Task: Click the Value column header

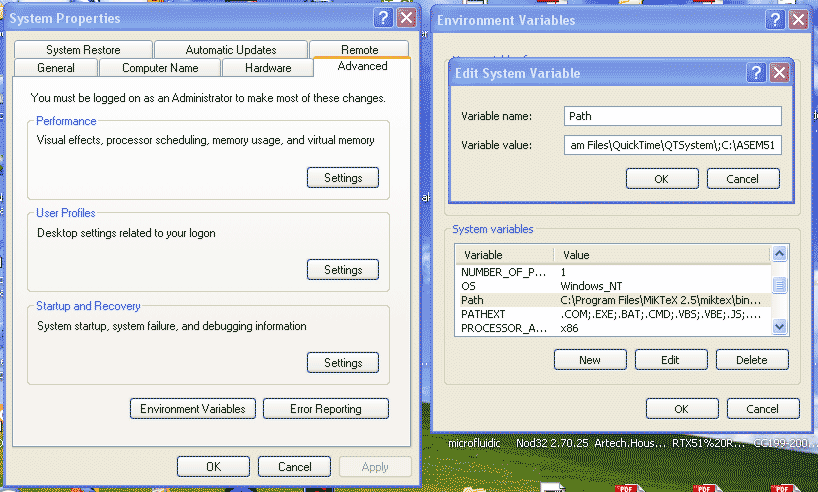Action: (x=661, y=255)
